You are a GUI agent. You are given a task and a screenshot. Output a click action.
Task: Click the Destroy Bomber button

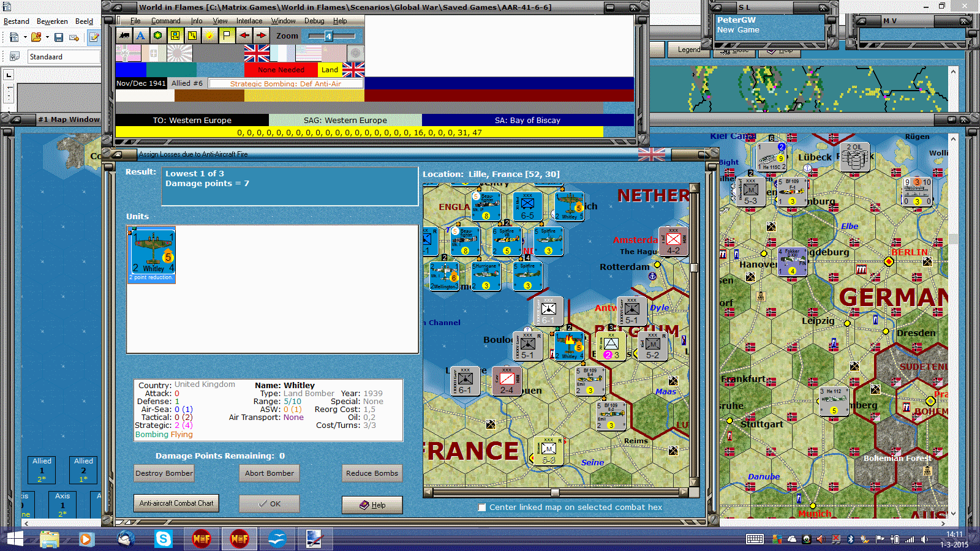point(164,473)
